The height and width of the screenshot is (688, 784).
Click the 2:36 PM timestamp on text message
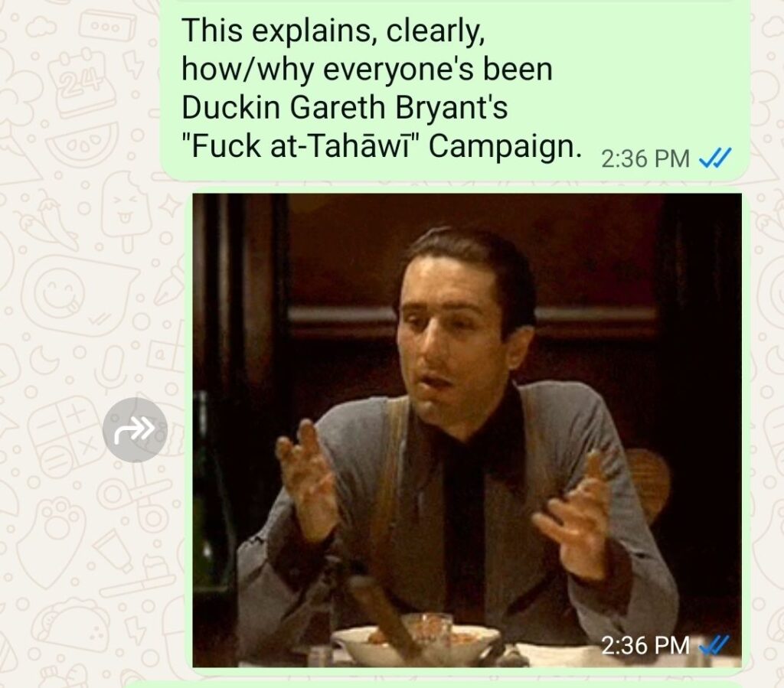(645, 159)
